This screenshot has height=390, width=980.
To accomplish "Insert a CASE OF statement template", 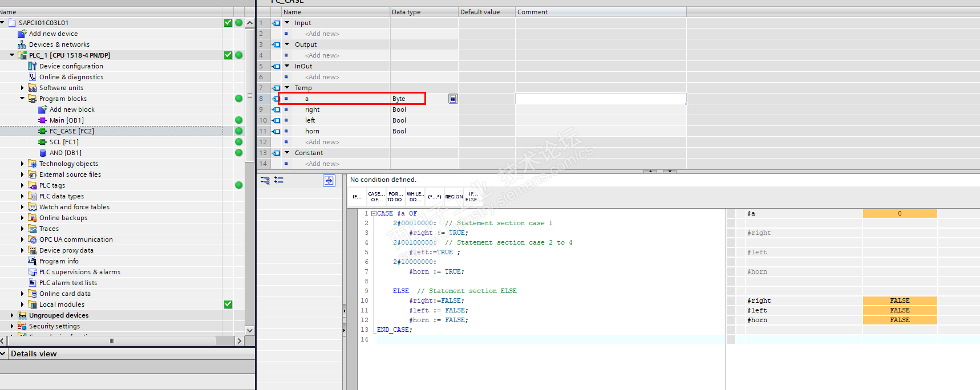I will point(376,197).
